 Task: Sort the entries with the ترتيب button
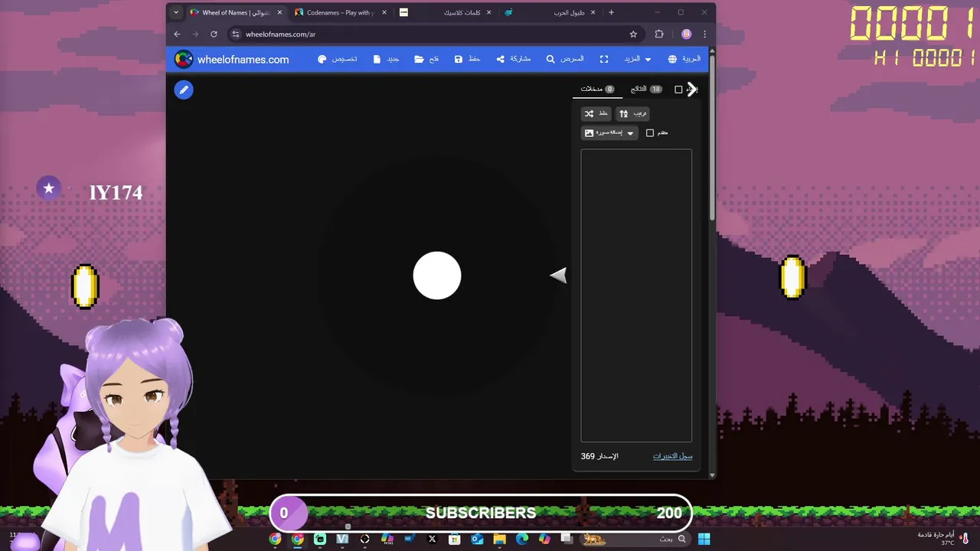click(x=632, y=113)
